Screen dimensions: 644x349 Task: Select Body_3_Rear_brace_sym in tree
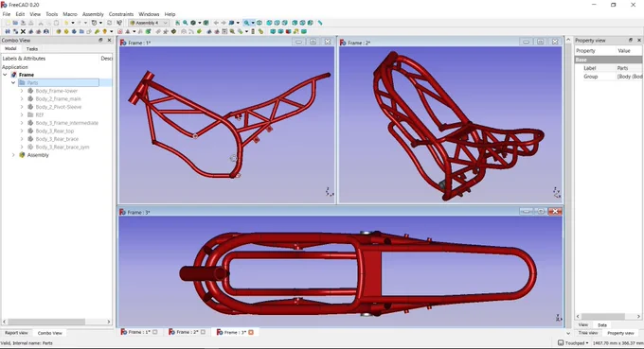click(62, 147)
